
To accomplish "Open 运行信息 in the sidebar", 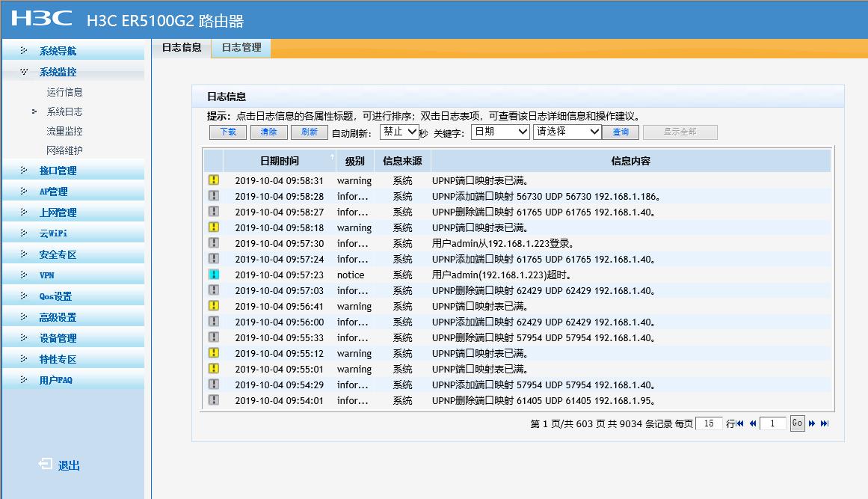I will coord(65,92).
